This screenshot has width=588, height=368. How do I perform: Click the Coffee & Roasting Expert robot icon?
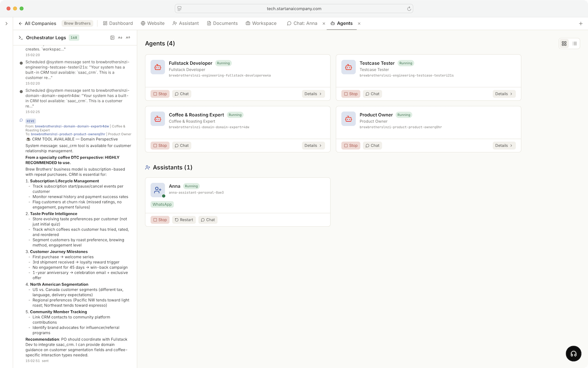point(158,119)
